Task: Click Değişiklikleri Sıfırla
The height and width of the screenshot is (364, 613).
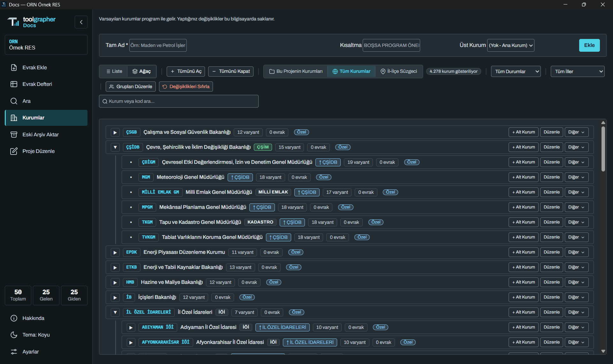Action: 186,87
